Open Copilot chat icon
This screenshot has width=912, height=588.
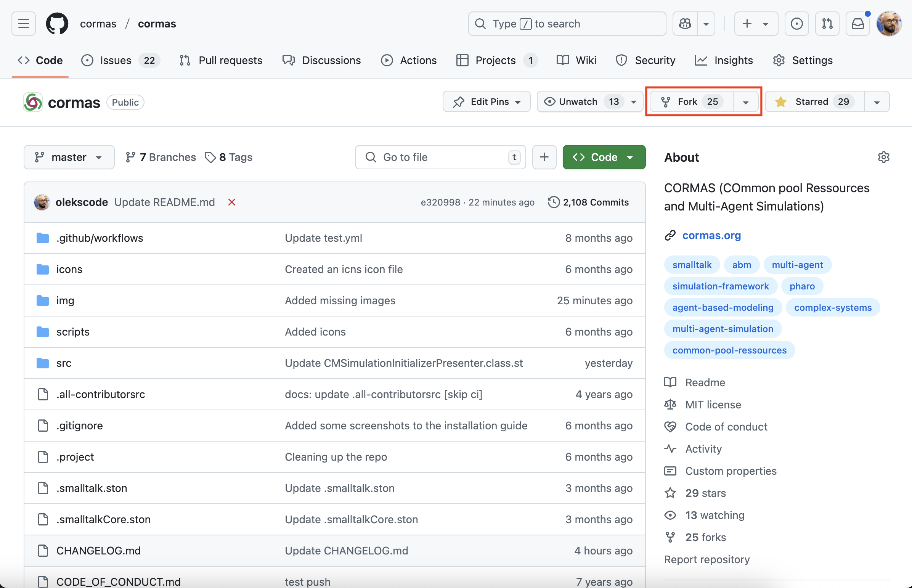(x=685, y=24)
